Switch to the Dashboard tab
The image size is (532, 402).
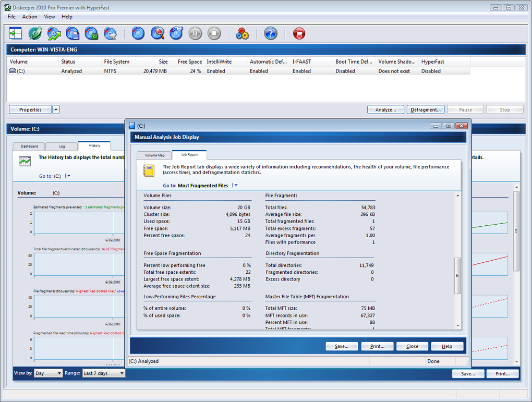(x=29, y=147)
